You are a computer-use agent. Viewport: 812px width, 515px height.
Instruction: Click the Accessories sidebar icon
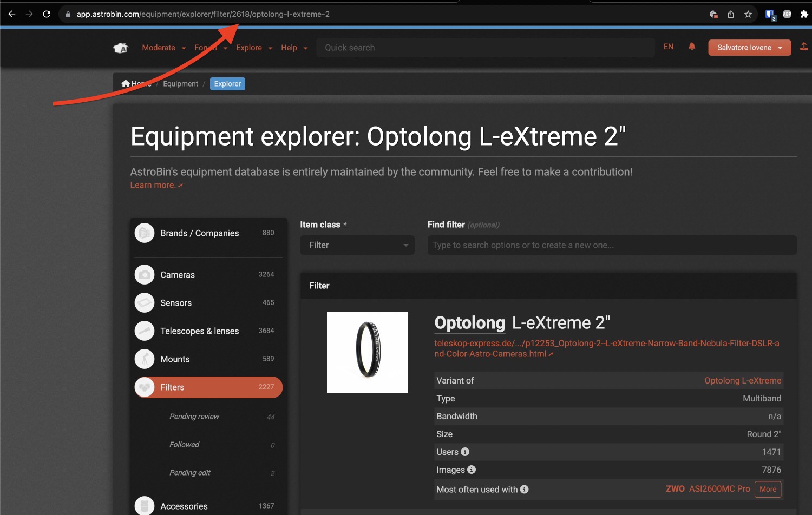pyautogui.click(x=145, y=506)
